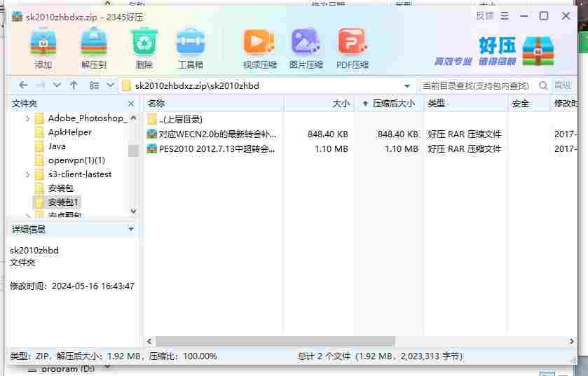The image size is (588, 376).
Task: Open the ..(上层目录) parent entry
Action: (180, 120)
